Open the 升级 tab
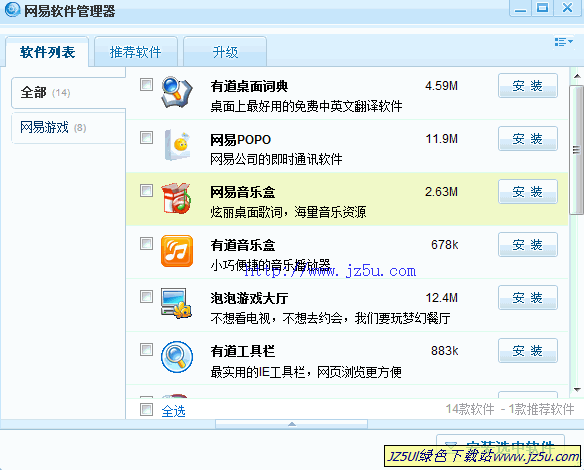The width and height of the screenshot is (584, 470). pyautogui.click(x=225, y=52)
